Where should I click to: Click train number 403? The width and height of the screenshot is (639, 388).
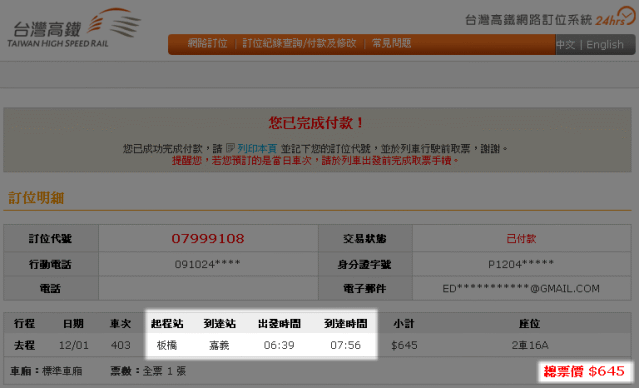121,345
